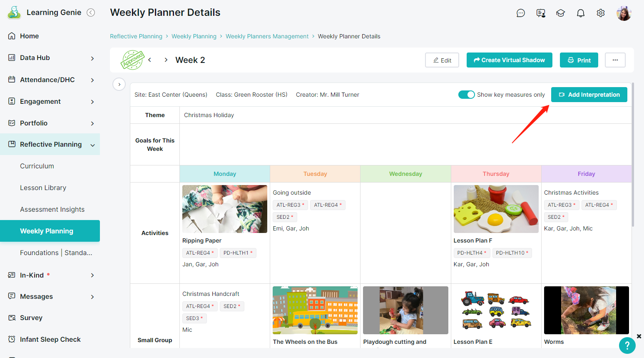The height and width of the screenshot is (358, 644).
Task: Go to next week arrow
Action: click(x=166, y=60)
